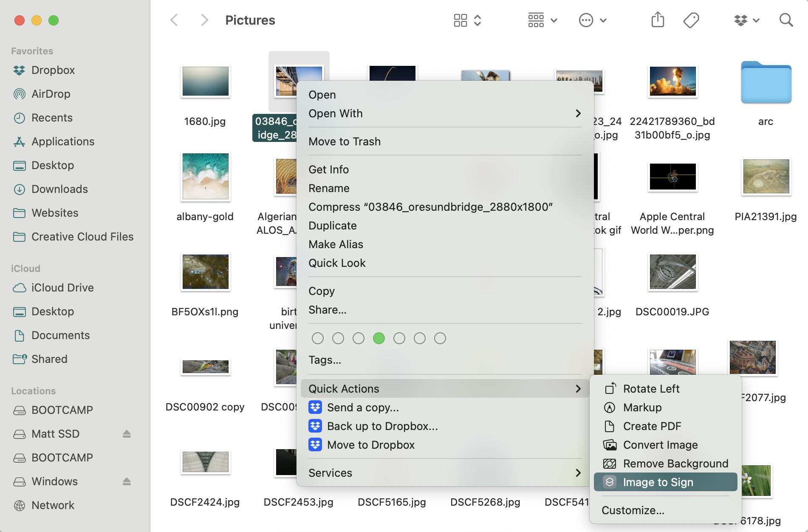
Task: Click the Rotate Left icon in Quick Actions
Action: [610, 388]
